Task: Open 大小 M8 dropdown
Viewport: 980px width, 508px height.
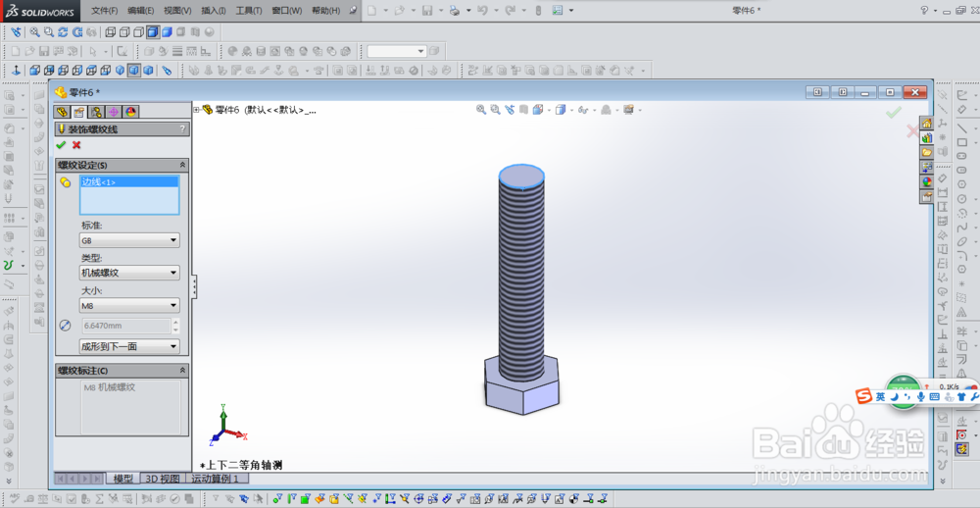Action: pyautogui.click(x=129, y=305)
